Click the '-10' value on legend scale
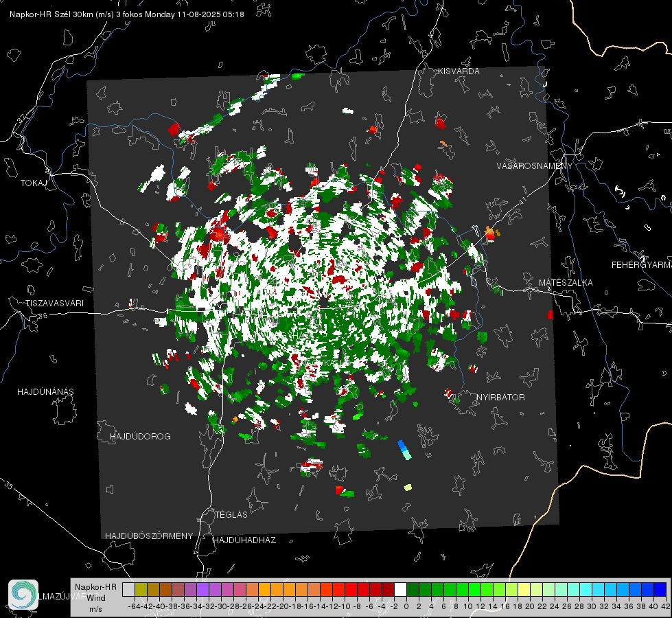 click(344, 606)
